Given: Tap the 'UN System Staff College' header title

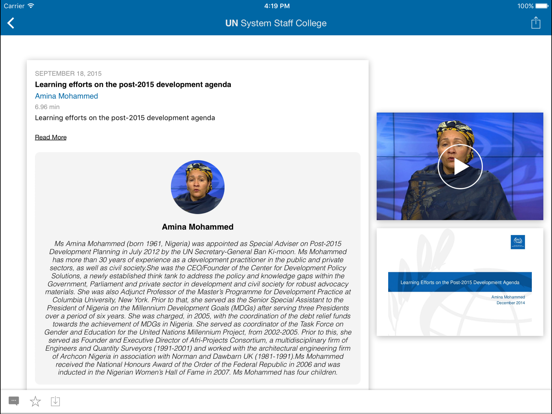Looking at the screenshot, I should click(x=276, y=23).
